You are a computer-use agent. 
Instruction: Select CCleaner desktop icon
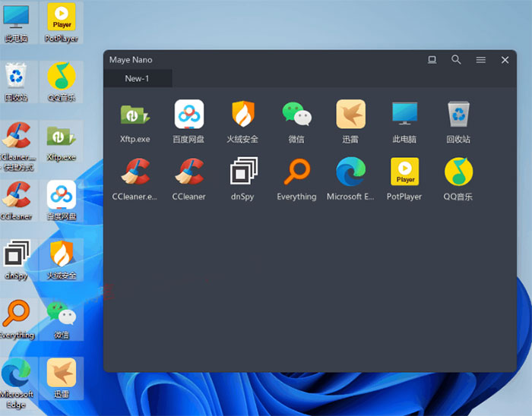16,201
